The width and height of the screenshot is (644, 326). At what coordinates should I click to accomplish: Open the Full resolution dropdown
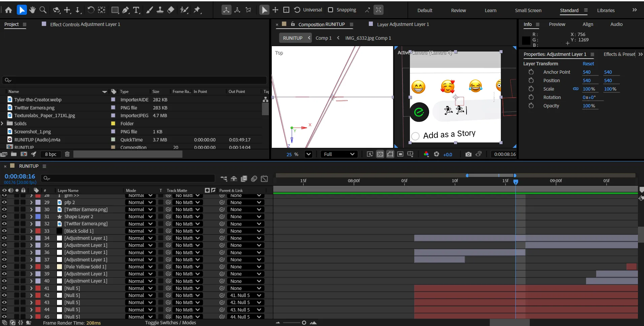[339, 154]
